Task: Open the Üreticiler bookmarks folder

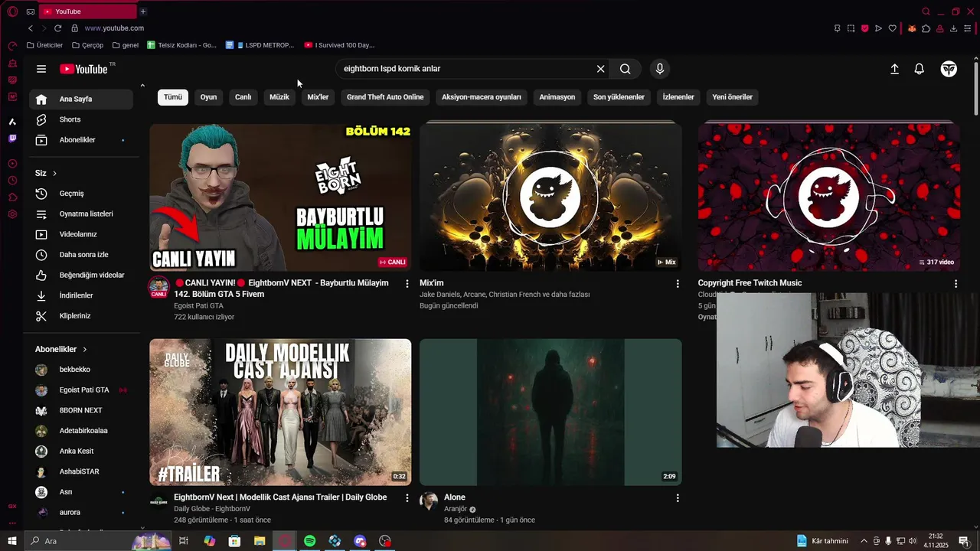Action: click(44, 45)
